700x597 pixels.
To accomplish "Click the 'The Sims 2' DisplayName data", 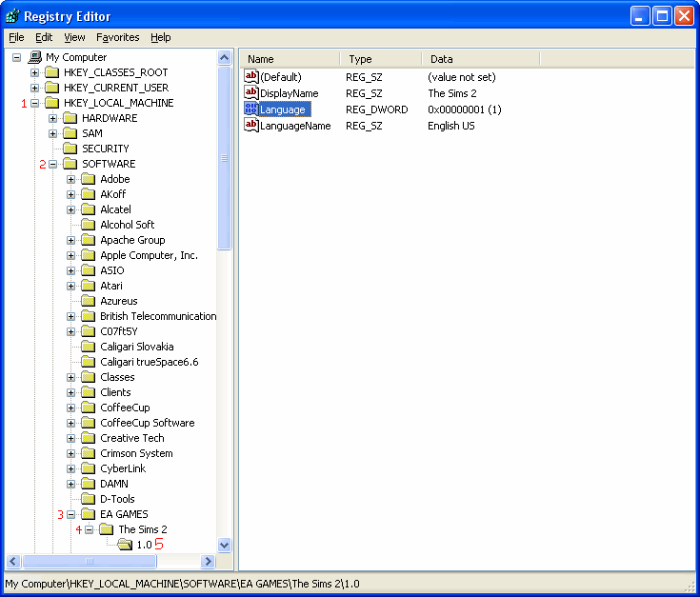I will [451, 93].
